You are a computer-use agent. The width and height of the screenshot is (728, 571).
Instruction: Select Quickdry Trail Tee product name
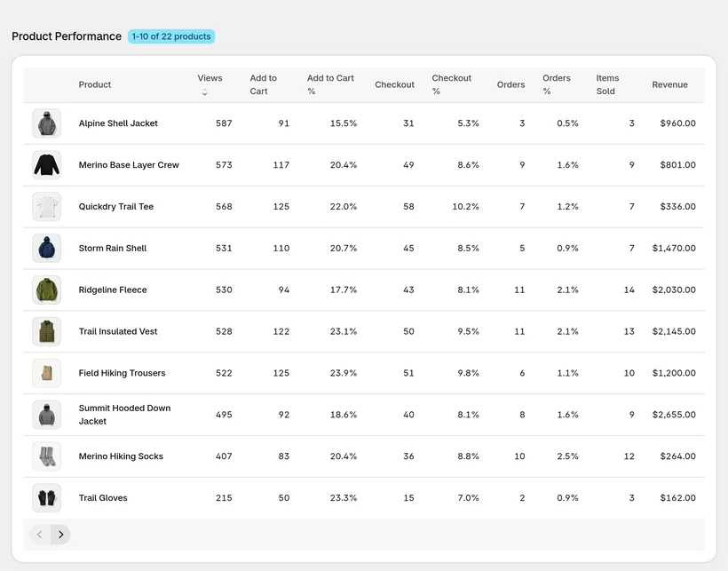(116, 207)
